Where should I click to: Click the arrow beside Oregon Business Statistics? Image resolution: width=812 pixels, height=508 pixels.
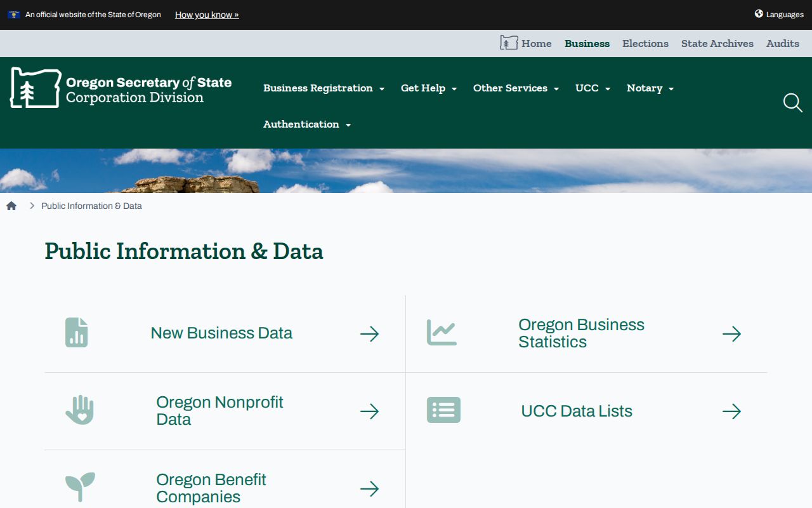click(x=732, y=334)
